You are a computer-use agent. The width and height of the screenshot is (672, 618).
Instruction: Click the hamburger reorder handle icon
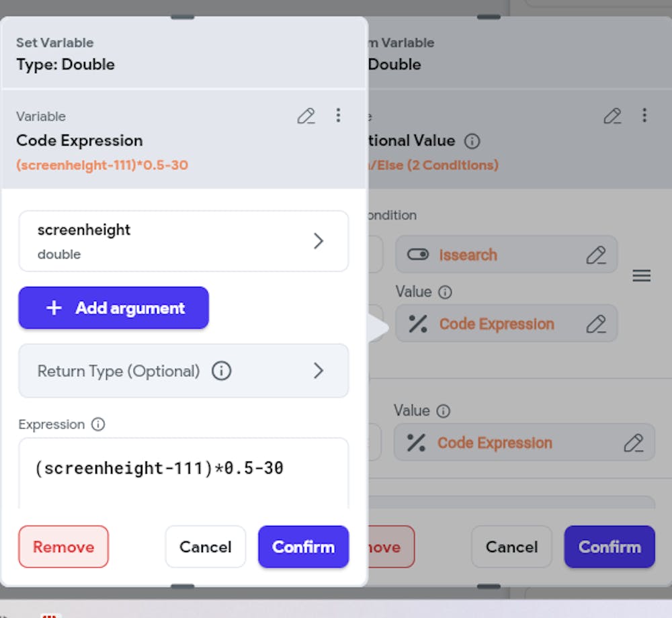coord(642,275)
